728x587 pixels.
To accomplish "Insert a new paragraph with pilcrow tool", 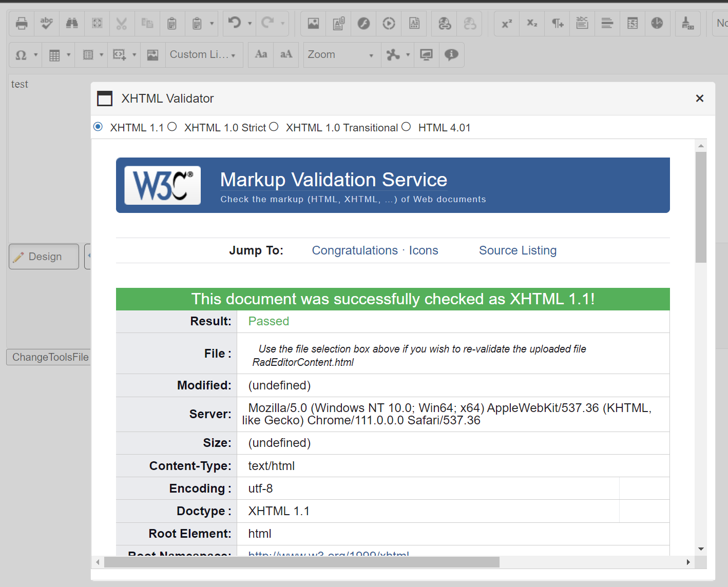I will 557,23.
